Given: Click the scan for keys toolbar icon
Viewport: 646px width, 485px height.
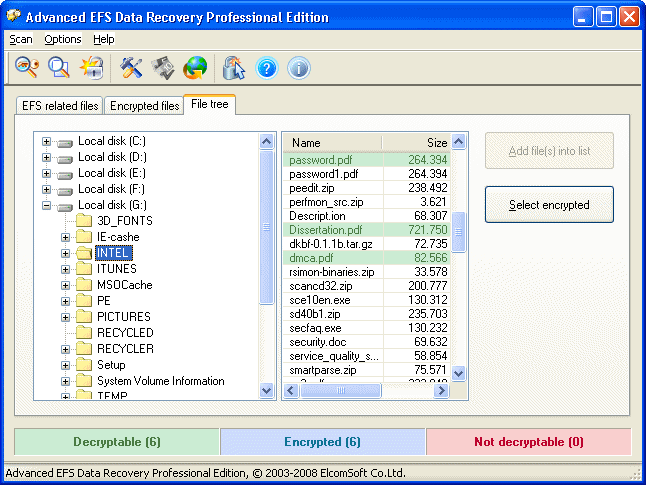Looking at the screenshot, I should coord(26,67).
